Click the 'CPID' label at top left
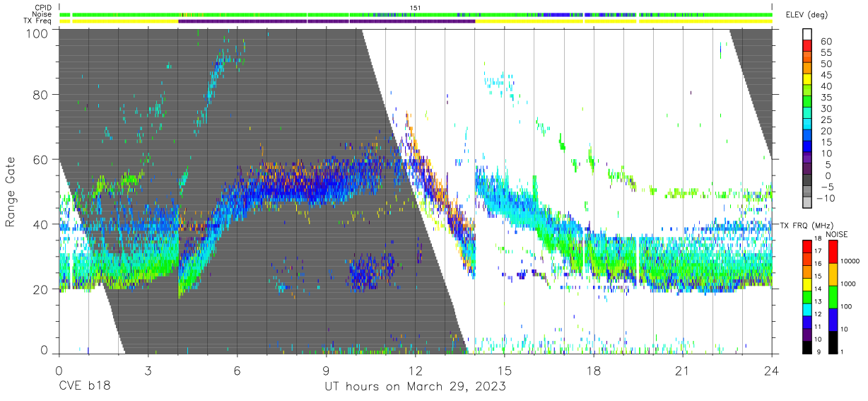This screenshot has height=401, width=868. [x=44, y=8]
